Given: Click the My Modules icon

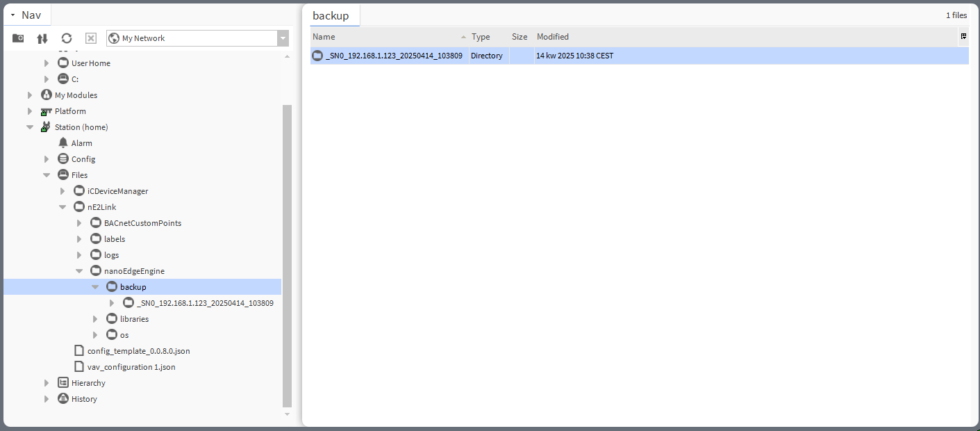Looking at the screenshot, I should [47, 95].
